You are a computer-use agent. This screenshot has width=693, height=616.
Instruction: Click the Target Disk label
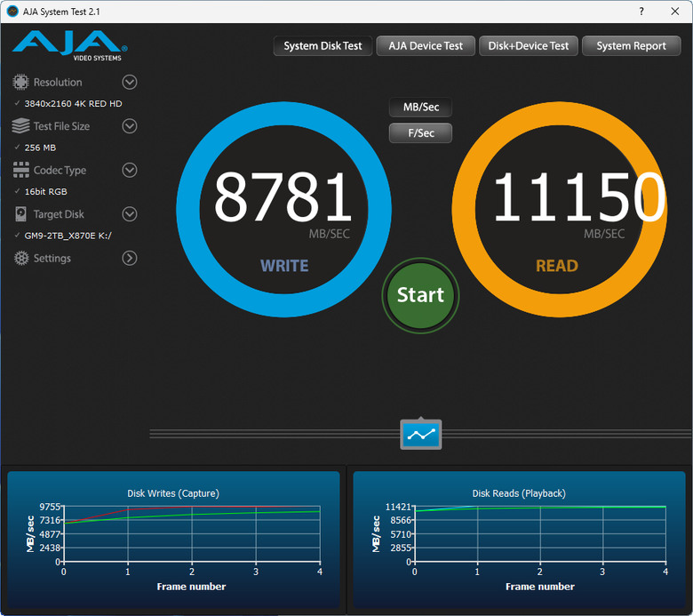(59, 214)
